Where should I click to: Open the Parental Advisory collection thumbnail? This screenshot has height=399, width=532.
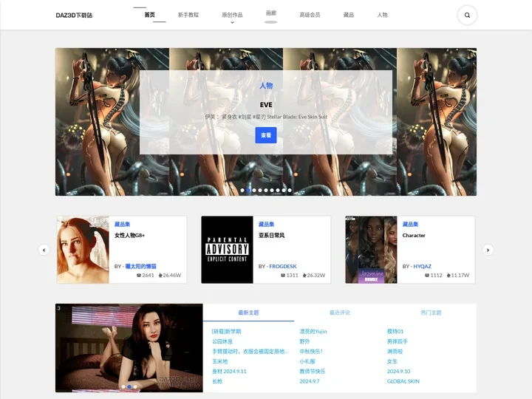point(227,250)
